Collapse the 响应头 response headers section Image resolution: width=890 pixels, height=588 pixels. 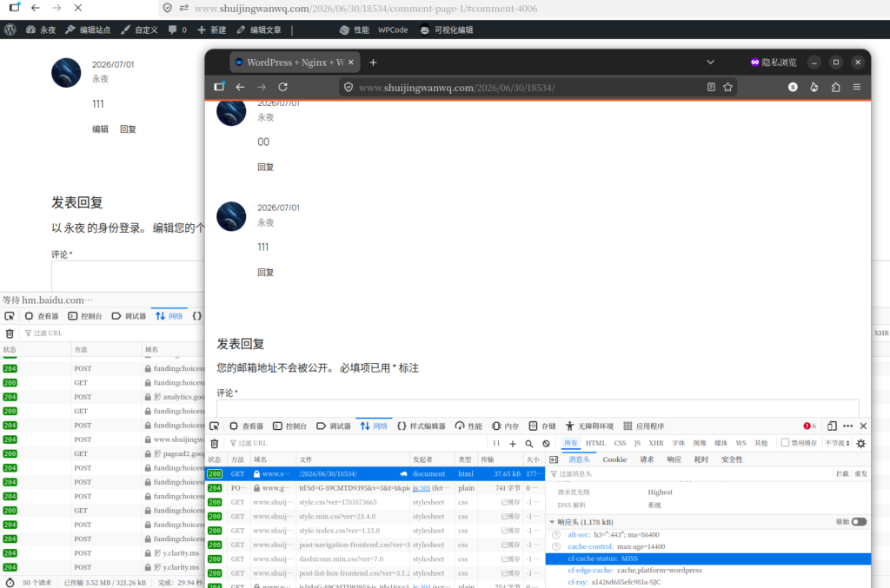click(x=552, y=522)
